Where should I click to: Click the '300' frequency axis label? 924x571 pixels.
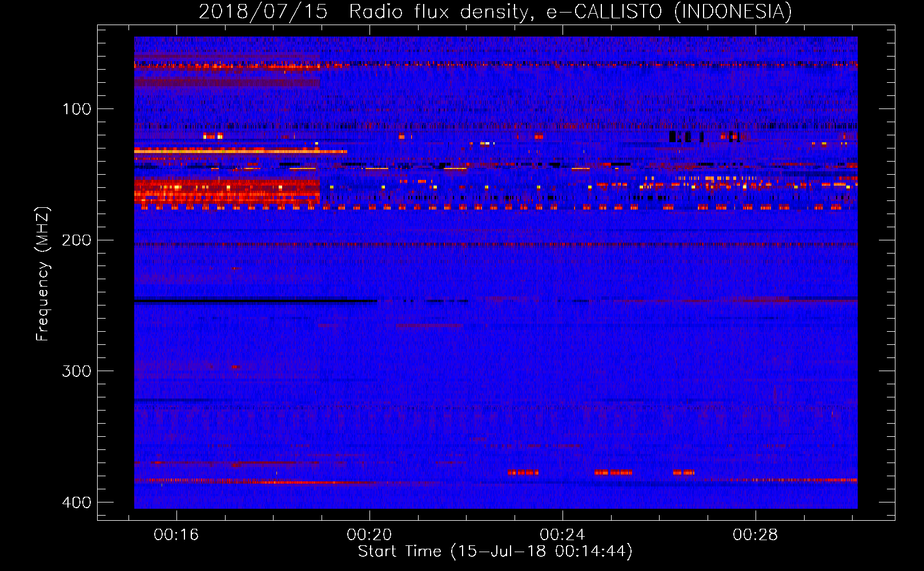[x=76, y=371]
